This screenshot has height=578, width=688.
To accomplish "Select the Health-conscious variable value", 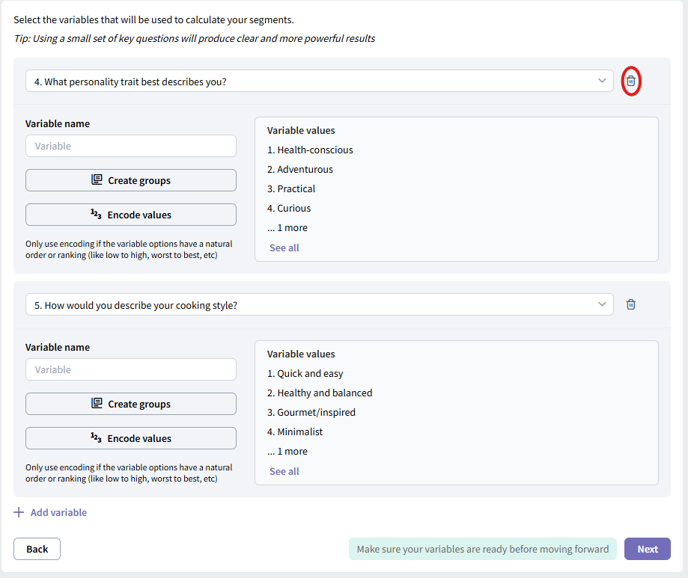I will coord(310,150).
